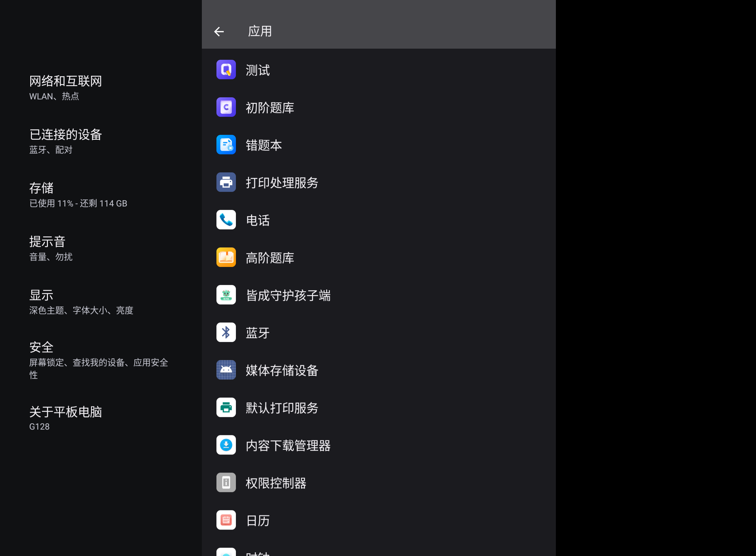The image size is (756, 556).
Task: Click the WLAN、热点 subtitle
Action: pyautogui.click(x=54, y=96)
